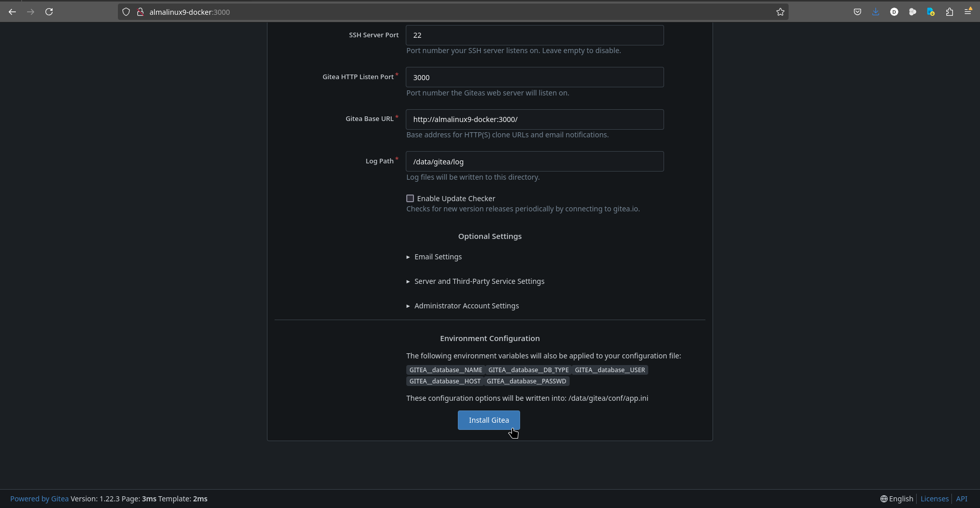Open the Save to Pocket icon

(x=857, y=12)
